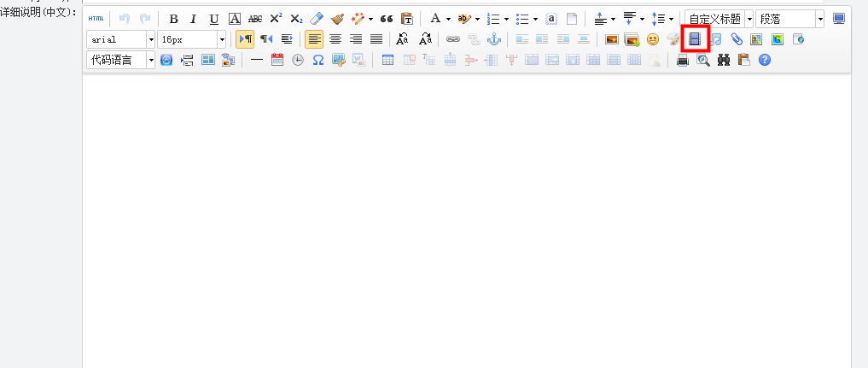The width and height of the screenshot is (868, 368).
Task: Open the special characters Omega icon
Action: tap(318, 61)
